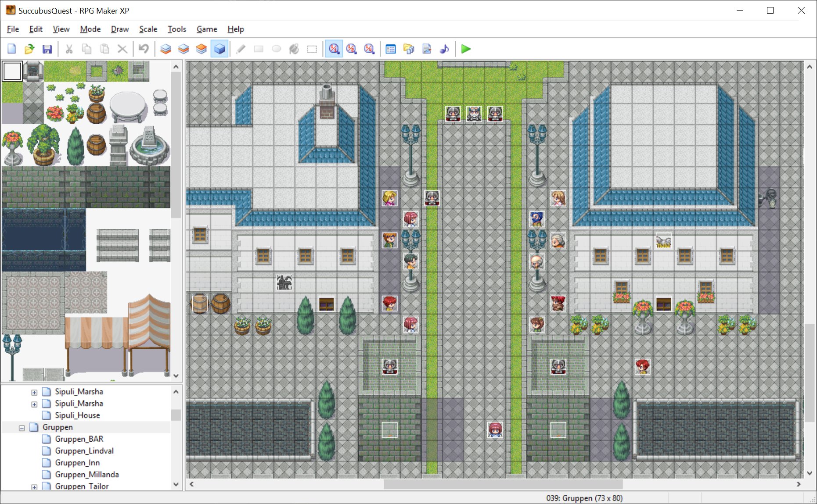This screenshot has height=504, width=817.
Task: Open the File menu
Action: (13, 29)
